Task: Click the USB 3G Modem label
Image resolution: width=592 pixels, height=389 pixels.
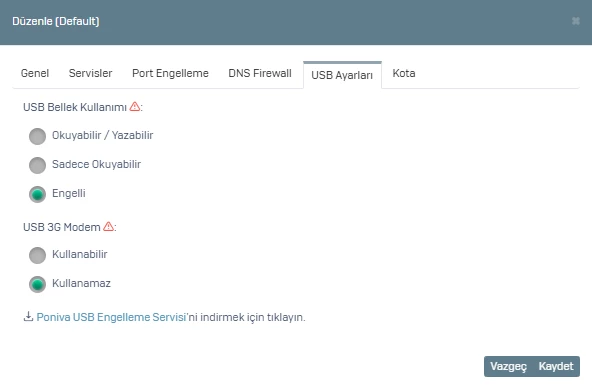Action: click(x=62, y=227)
